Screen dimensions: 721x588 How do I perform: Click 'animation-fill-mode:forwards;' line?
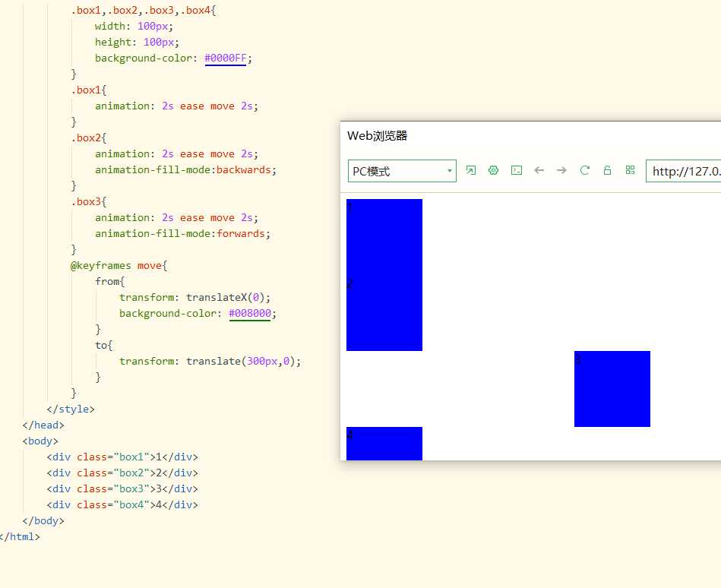pyautogui.click(x=182, y=233)
